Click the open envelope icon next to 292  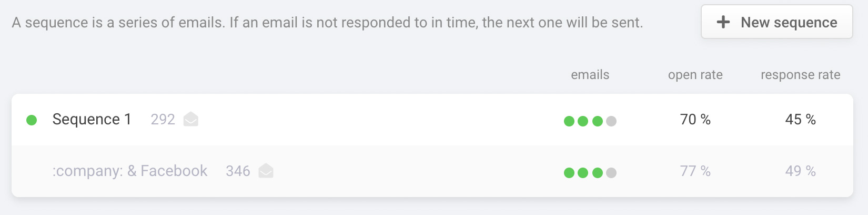pyautogui.click(x=191, y=120)
